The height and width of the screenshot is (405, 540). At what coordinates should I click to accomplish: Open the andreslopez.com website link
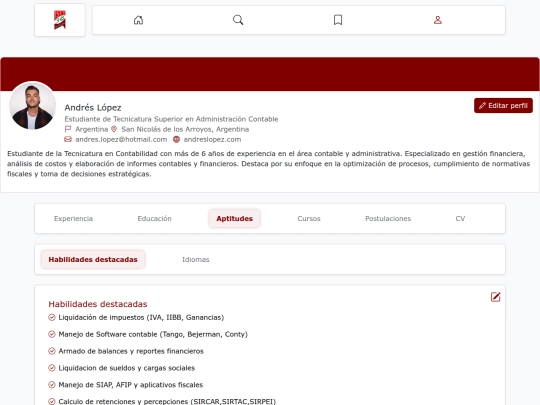[x=212, y=139]
